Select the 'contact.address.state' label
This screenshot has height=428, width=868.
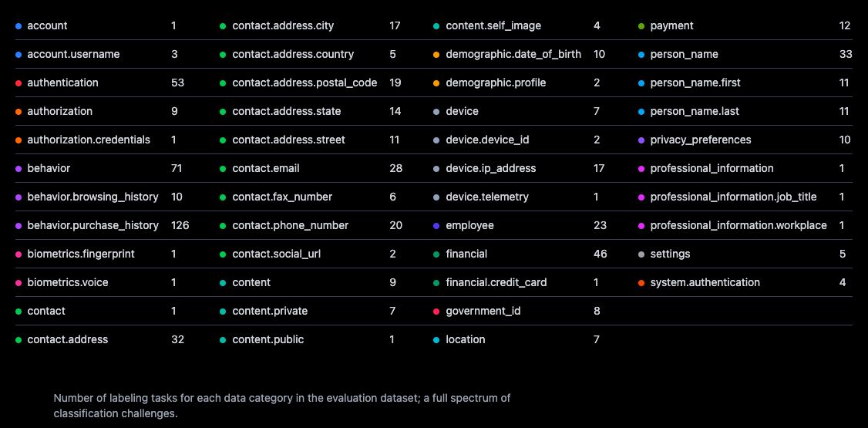(x=286, y=111)
